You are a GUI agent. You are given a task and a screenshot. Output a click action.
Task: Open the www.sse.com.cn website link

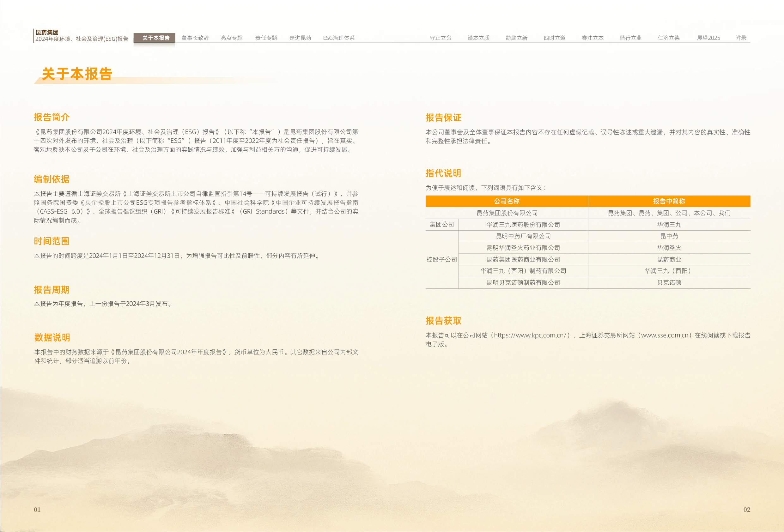tap(665, 335)
